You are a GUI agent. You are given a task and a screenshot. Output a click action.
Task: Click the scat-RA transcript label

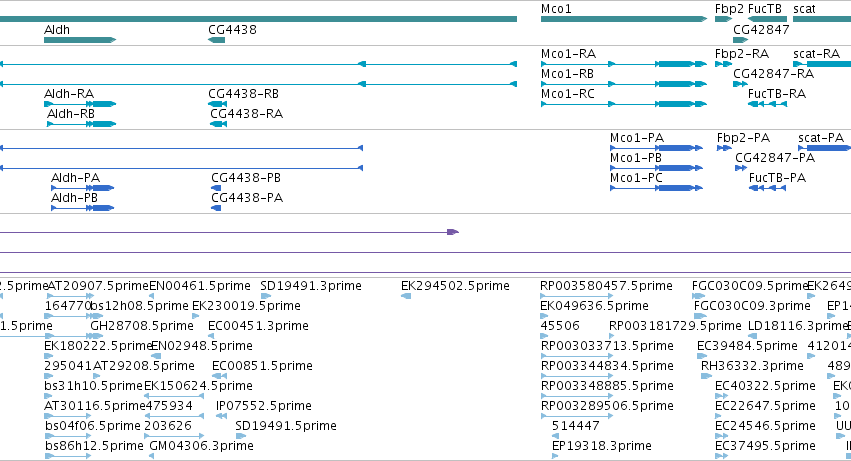(816, 54)
